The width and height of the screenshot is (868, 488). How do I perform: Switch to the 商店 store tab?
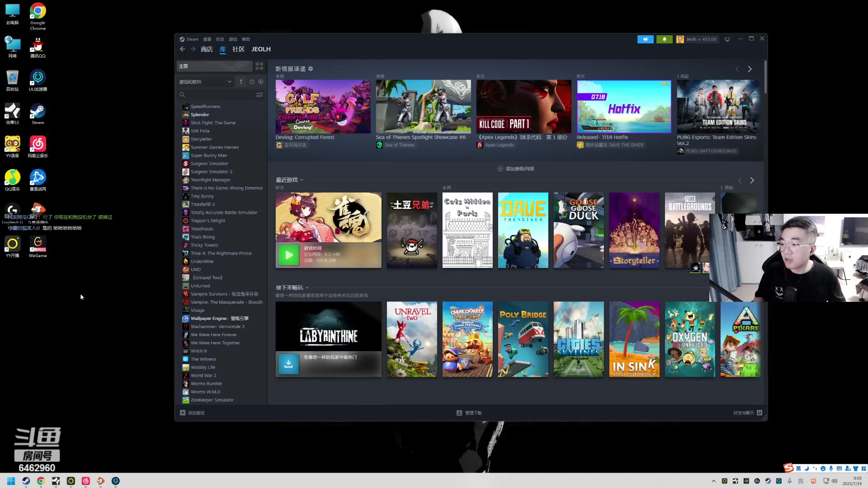pyautogui.click(x=207, y=49)
